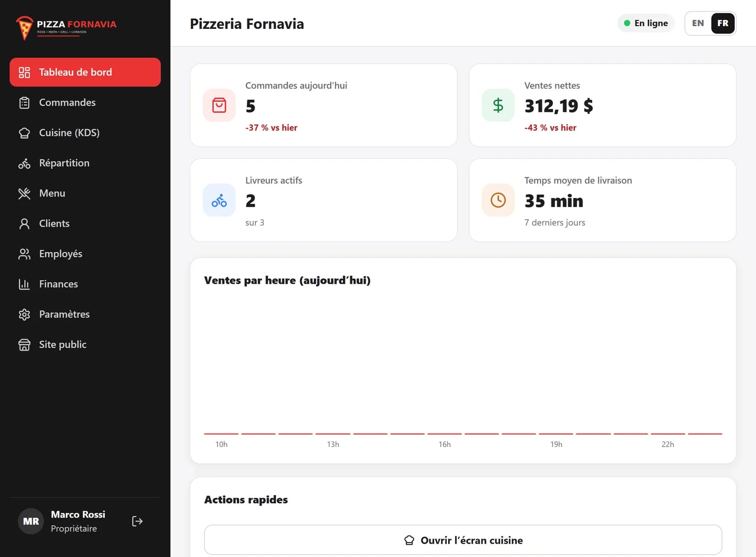Viewport: 756px width, 557px height.
Task: Click the Commandes clipboard icon
Action: (24, 103)
